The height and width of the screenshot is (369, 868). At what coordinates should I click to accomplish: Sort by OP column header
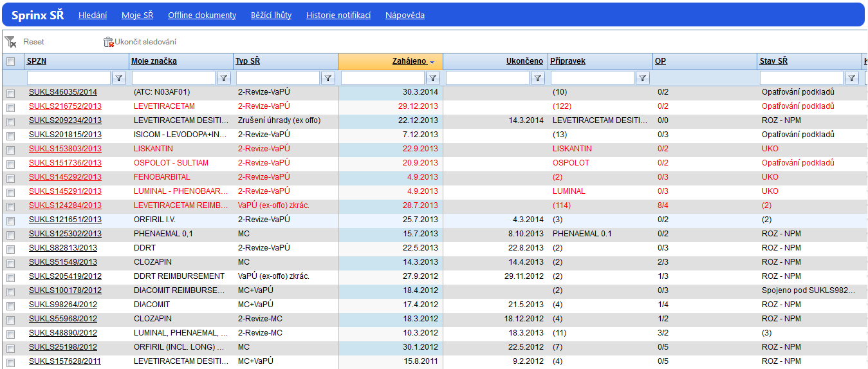point(660,61)
